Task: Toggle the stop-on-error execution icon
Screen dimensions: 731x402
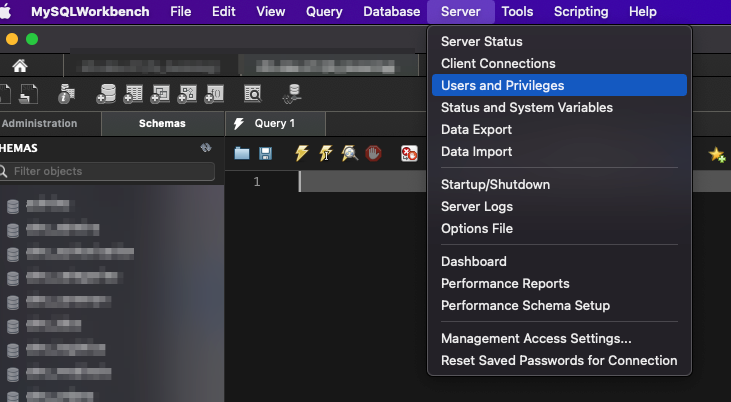Action: [409, 153]
